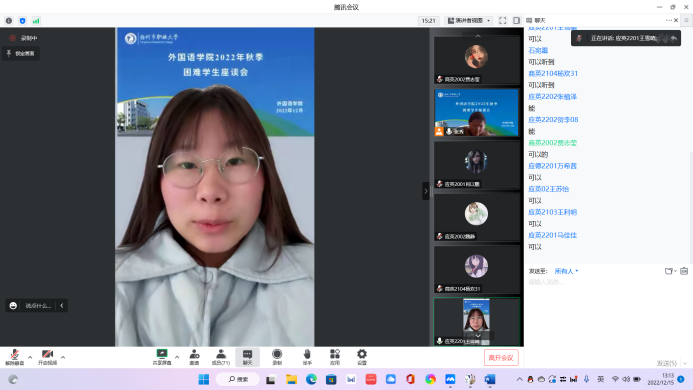
Task: Open chat panel more options menu
Action: (x=669, y=20)
